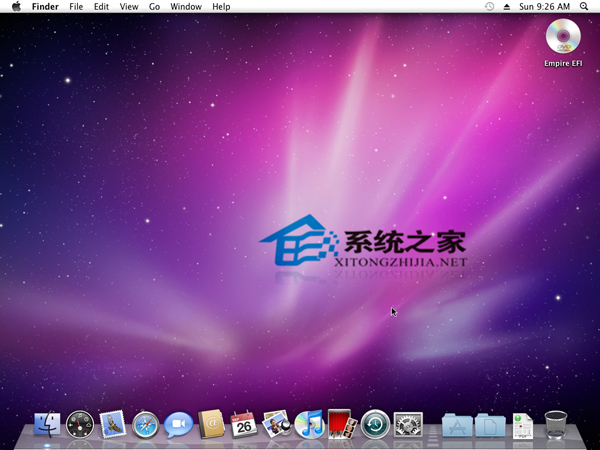Launch Safari compass icon in dock
This screenshot has width=600, height=450.
coord(145,425)
